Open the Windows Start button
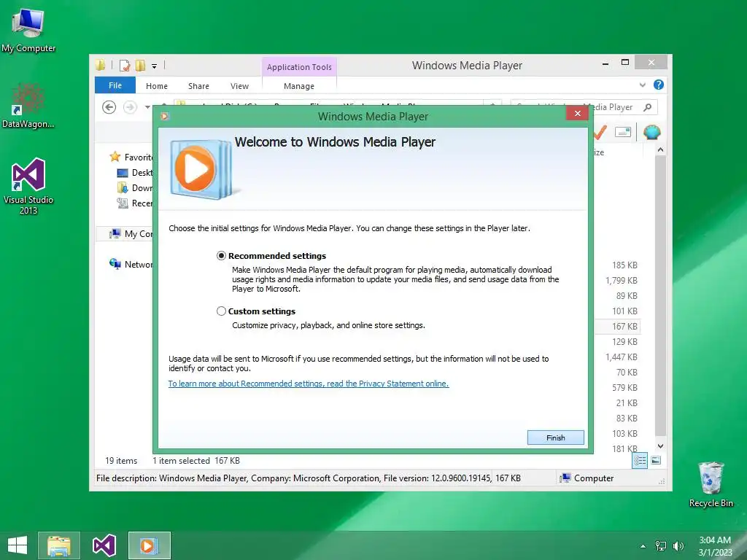The image size is (747, 560). 18,545
